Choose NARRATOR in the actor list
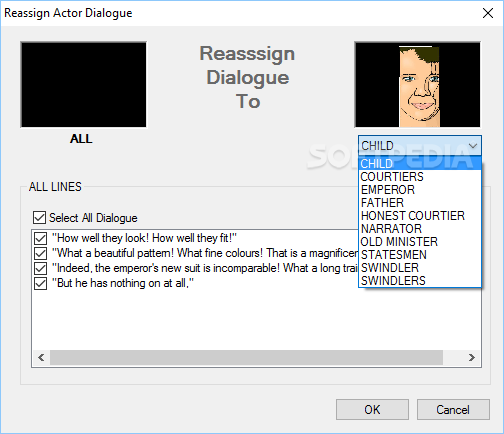Viewport: 504px width, 434px height. click(420, 229)
